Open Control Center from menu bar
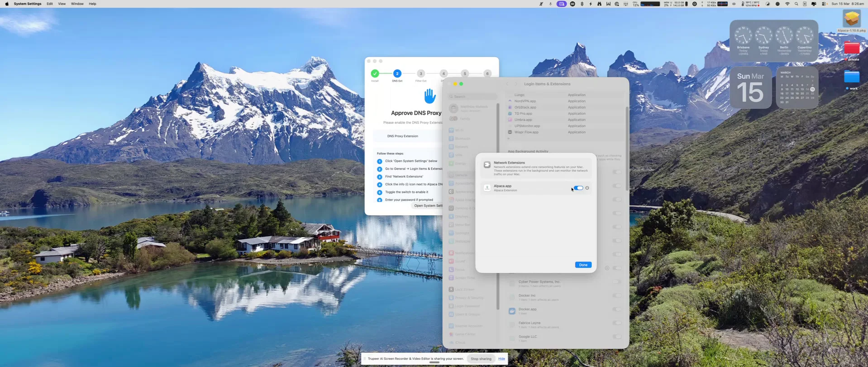The image size is (868, 367). coord(824,4)
